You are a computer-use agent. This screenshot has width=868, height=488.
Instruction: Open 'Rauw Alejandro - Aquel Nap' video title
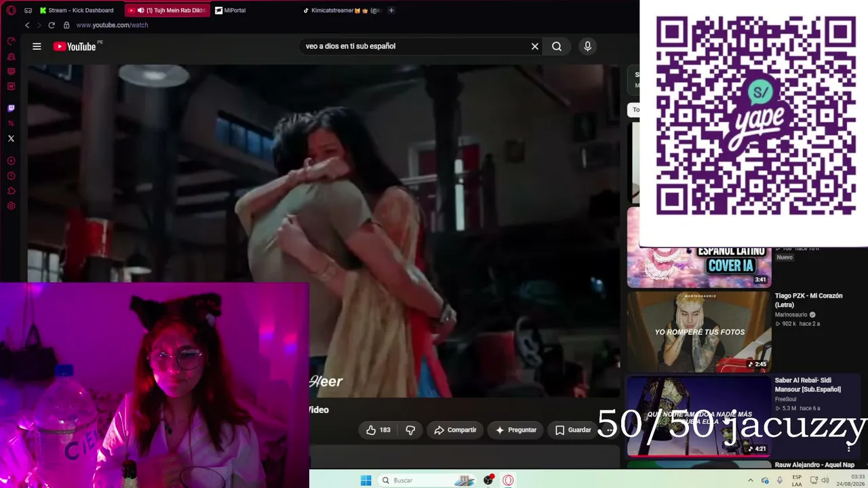[814, 465]
